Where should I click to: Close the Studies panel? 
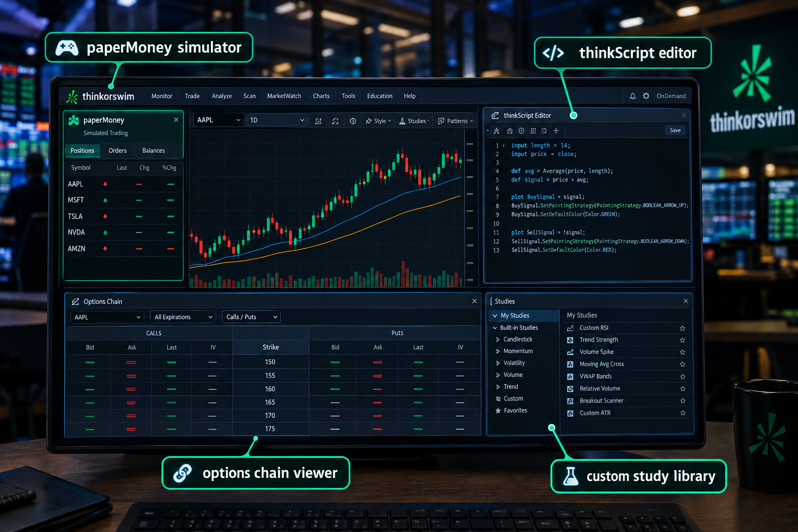point(686,301)
